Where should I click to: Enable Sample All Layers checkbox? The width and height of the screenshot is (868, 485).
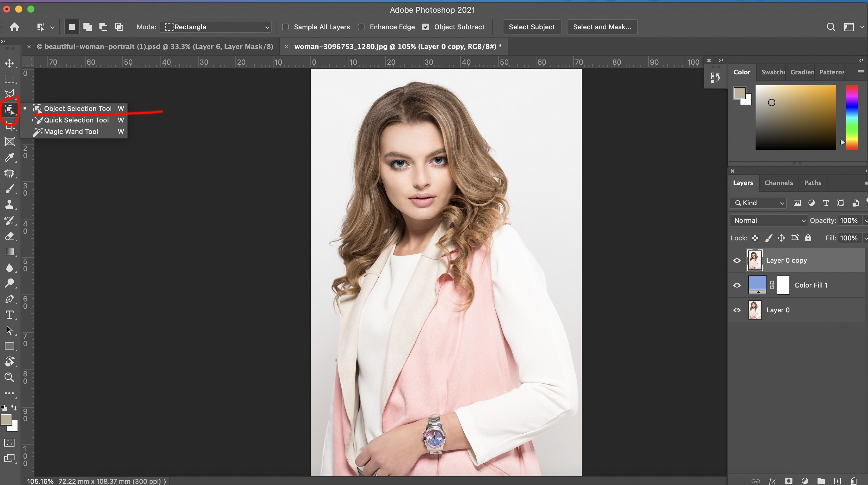click(x=285, y=27)
